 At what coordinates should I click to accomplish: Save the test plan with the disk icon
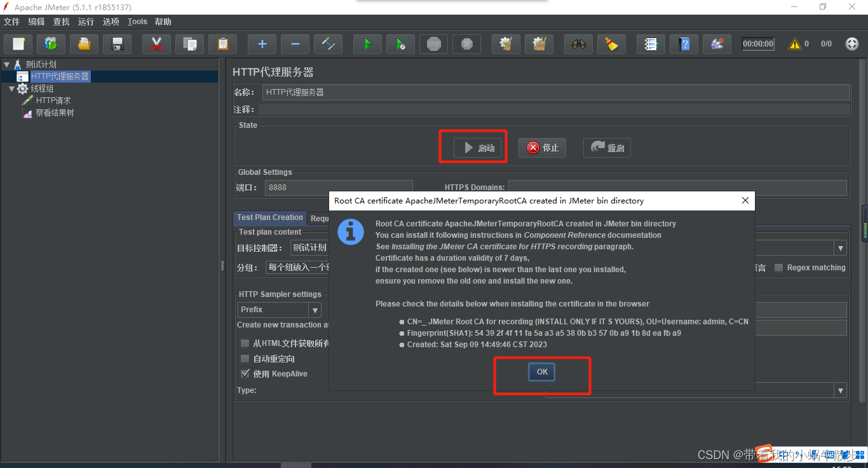pyautogui.click(x=117, y=44)
